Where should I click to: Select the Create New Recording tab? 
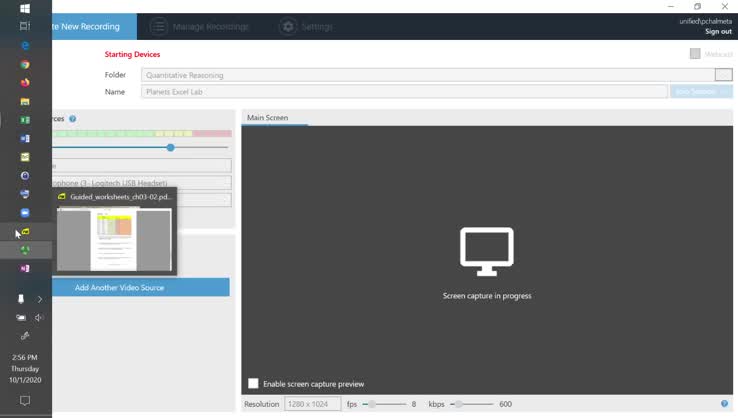[90, 27]
